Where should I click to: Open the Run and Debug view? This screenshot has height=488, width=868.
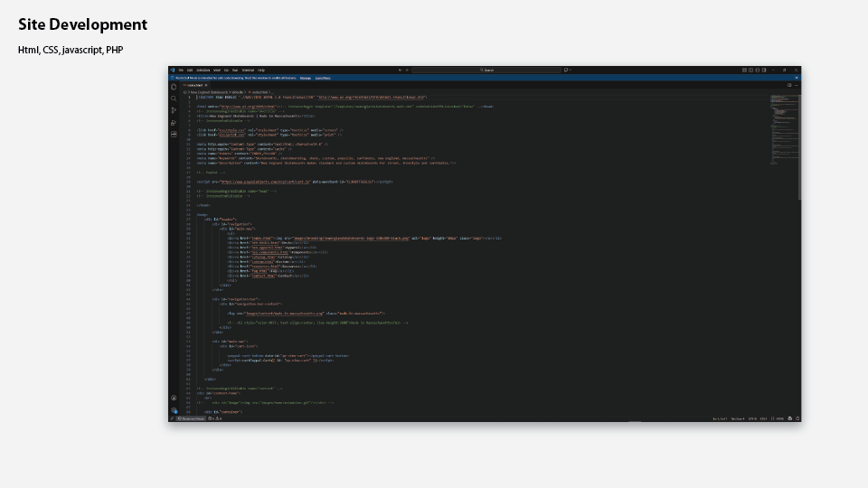(174, 122)
